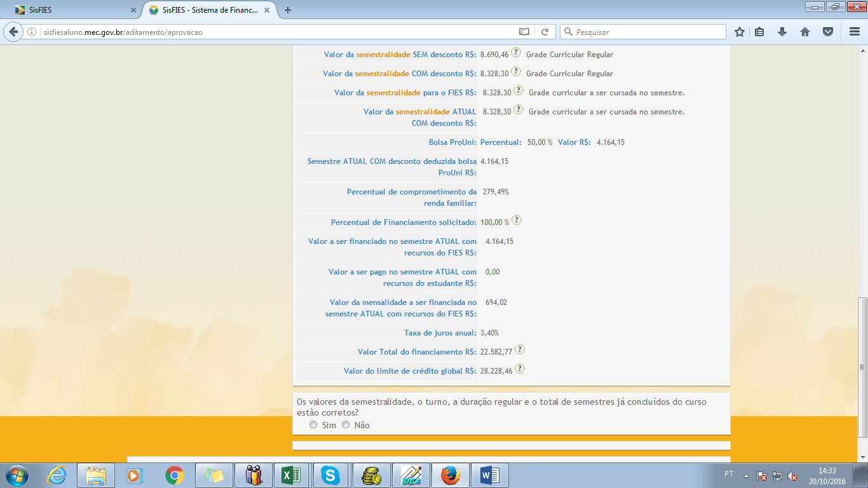
Task: Open the Firefox hamburger menu
Action: 855,32
